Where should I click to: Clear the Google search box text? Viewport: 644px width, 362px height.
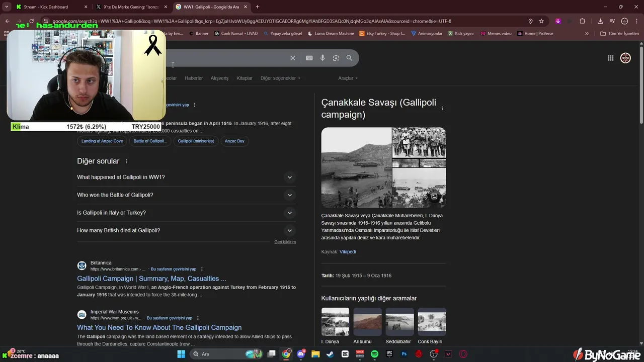[292, 58]
